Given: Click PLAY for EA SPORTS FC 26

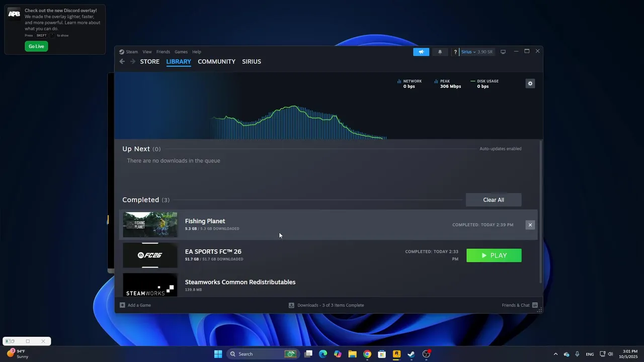Looking at the screenshot, I should pos(494,255).
